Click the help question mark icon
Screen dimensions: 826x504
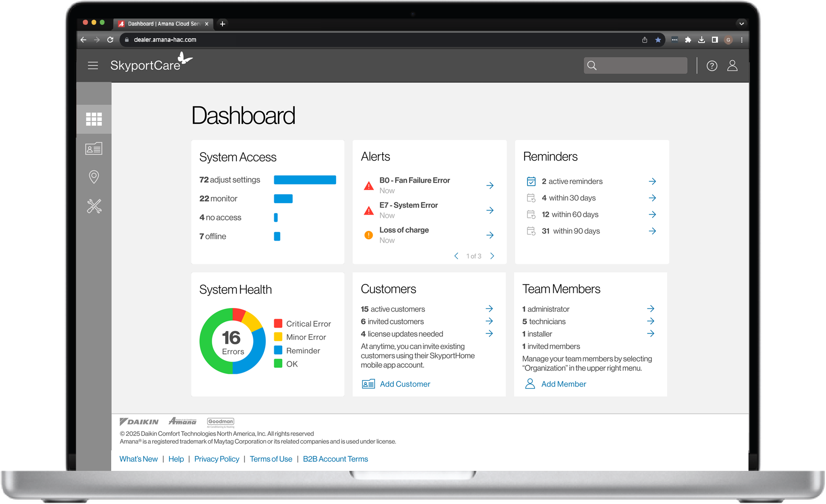(712, 66)
